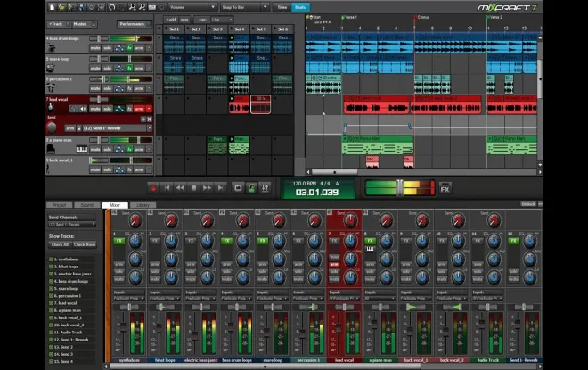Toggle checkbox for 7. lead vocal in Show Tracks
Image resolution: width=588 pixels, height=370 pixels.
pos(51,303)
